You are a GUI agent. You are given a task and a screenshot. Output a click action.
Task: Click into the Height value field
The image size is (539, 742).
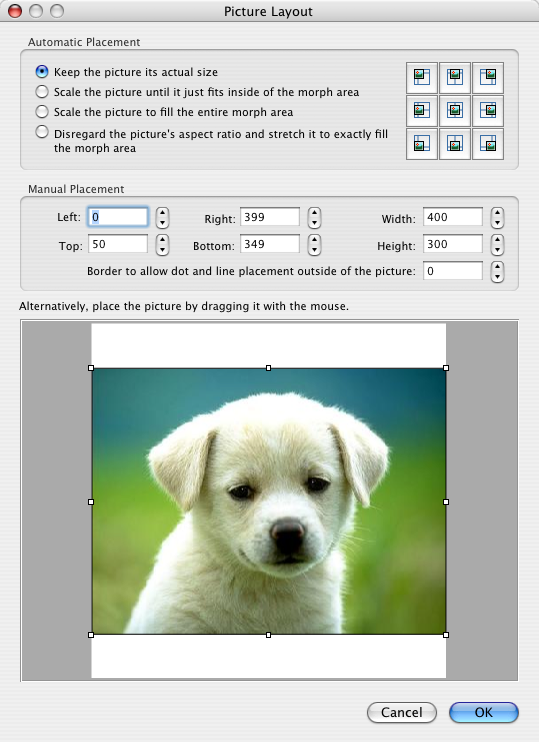tap(453, 244)
